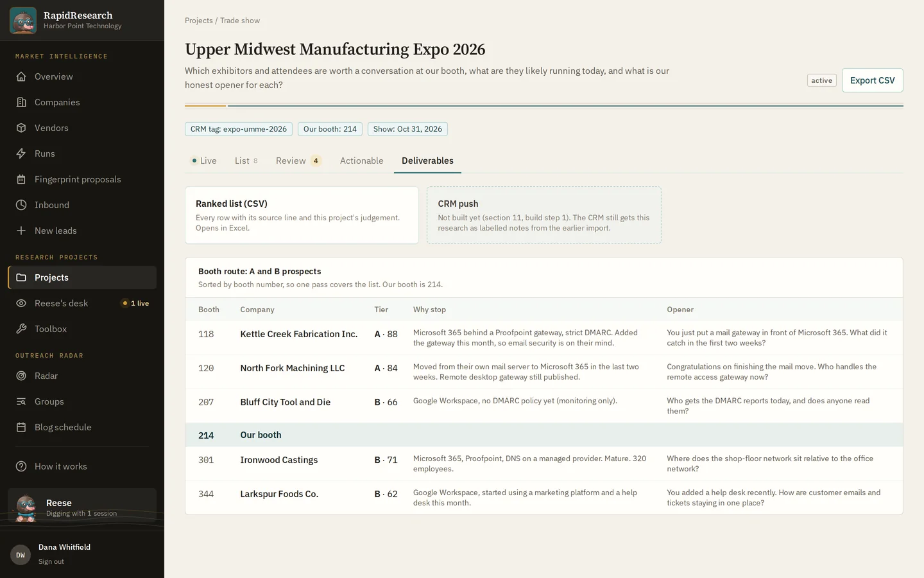
Task: Click the Inbound clock icon
Action: 21,205
